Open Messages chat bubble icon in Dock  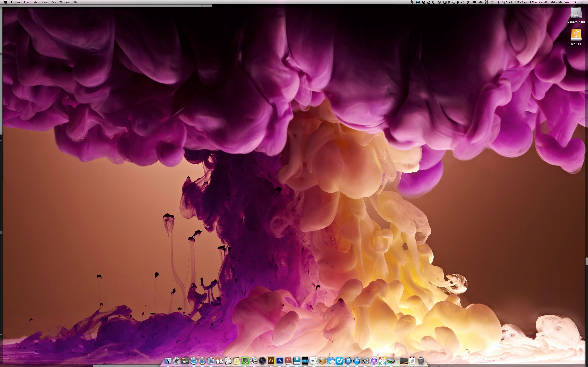point(331,361)
